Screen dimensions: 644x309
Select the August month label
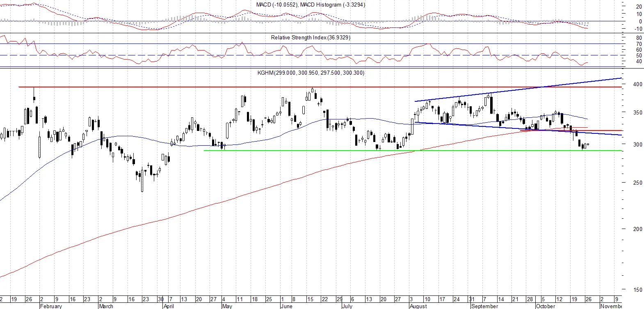click(418, 306)
